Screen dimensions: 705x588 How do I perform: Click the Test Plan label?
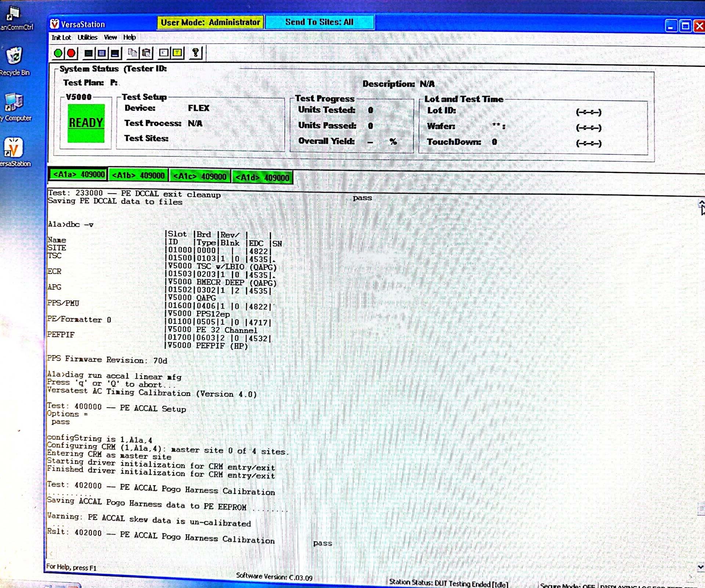point(83,83)
